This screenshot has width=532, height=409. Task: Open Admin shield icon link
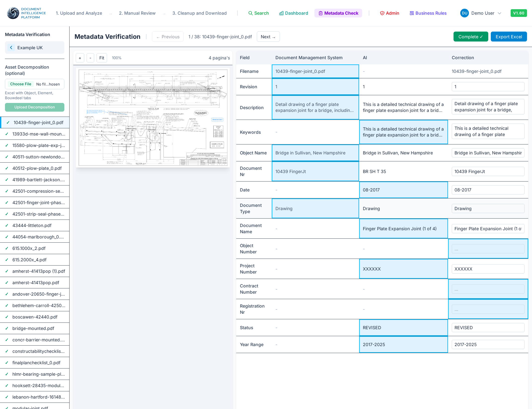[382, 13]
